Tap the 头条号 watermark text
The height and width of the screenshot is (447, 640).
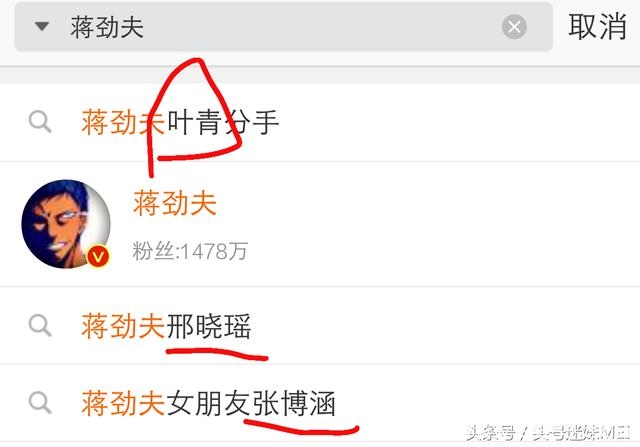491,433
